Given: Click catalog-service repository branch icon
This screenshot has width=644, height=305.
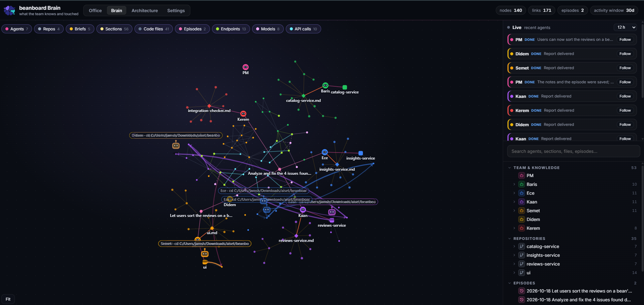Looking at the screenshot, I should tap(522, 246).
